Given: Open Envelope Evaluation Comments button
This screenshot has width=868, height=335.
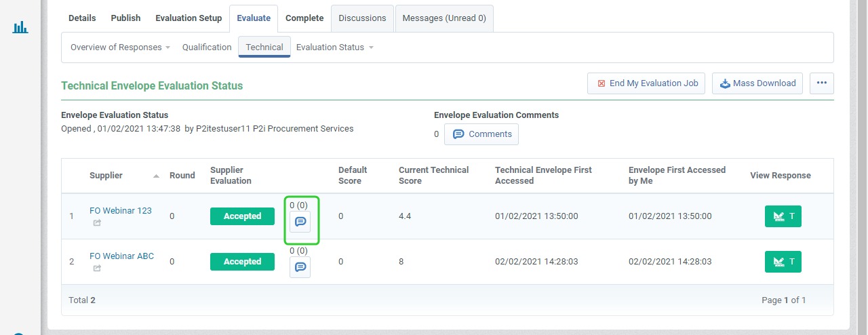Looking at the screenshot, I should (481, 134).
